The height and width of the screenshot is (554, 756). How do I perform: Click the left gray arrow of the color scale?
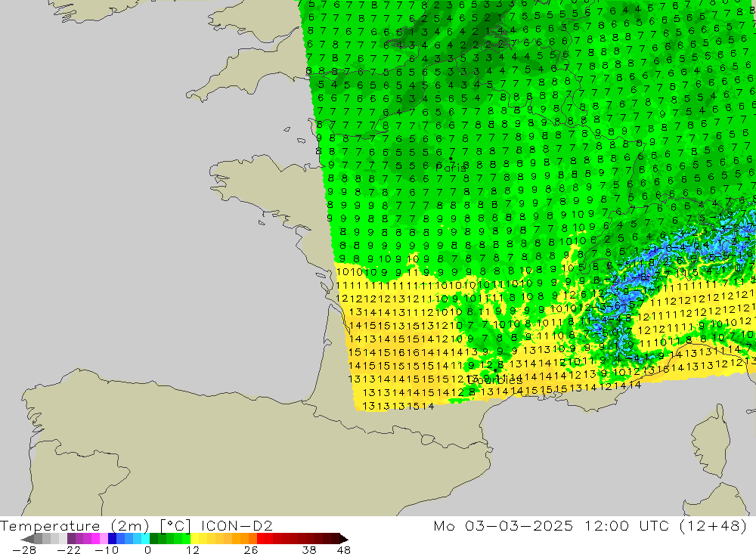[29, 539]
